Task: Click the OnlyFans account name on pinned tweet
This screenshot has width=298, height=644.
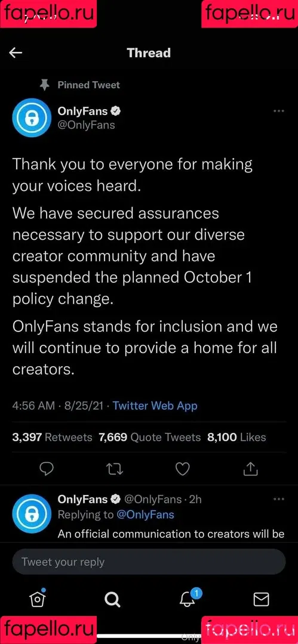Action: [x=83, y=111]
